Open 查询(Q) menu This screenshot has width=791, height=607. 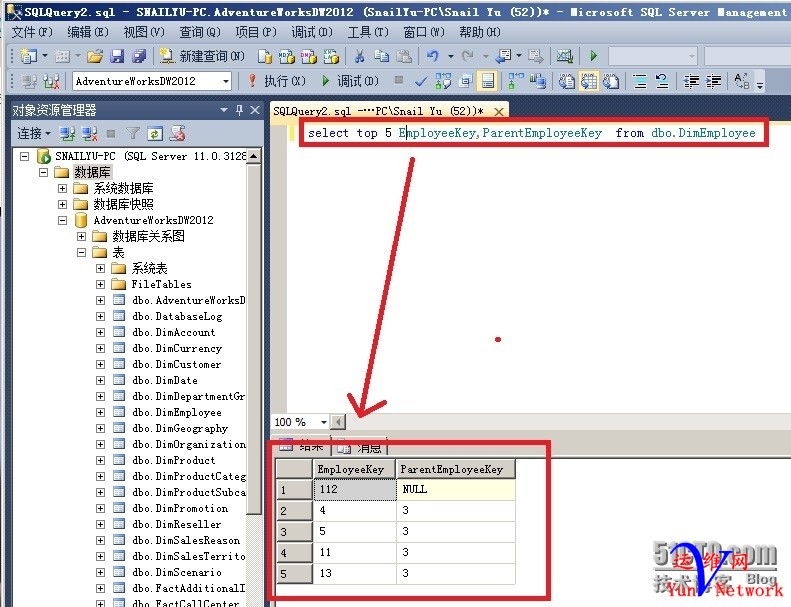point(200,32)
